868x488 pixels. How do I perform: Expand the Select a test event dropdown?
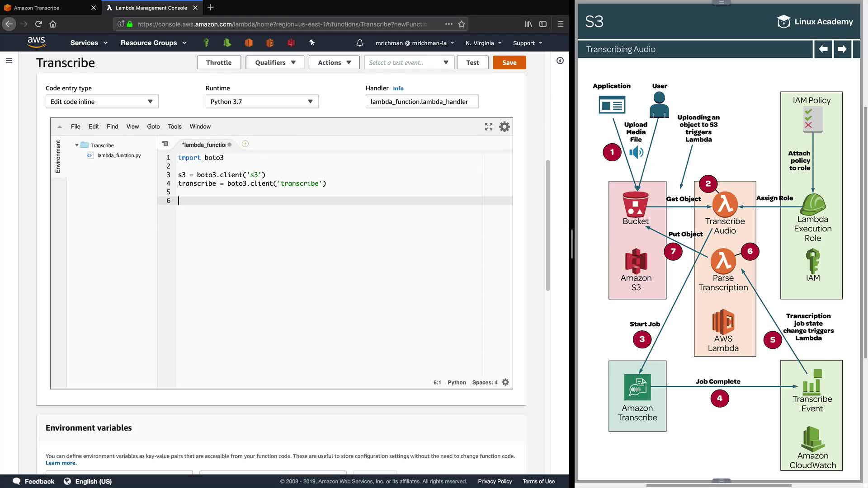[x=408, y=63]
